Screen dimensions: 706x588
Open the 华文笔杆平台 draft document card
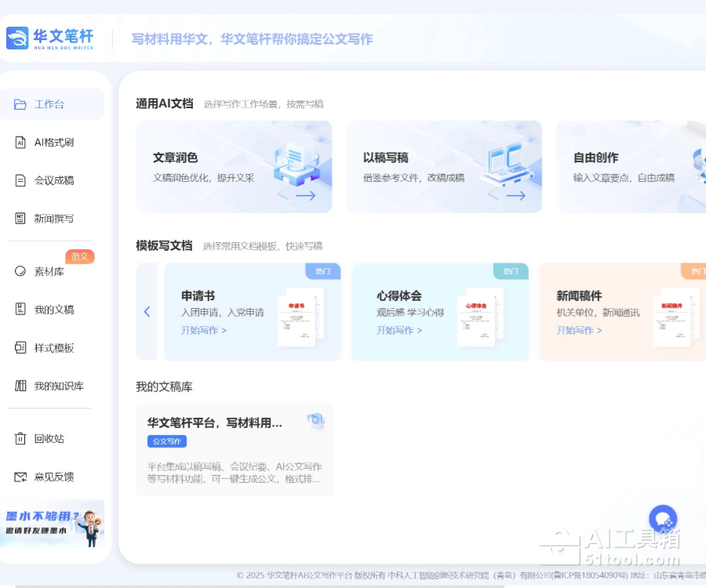click(x=235, y=449)
